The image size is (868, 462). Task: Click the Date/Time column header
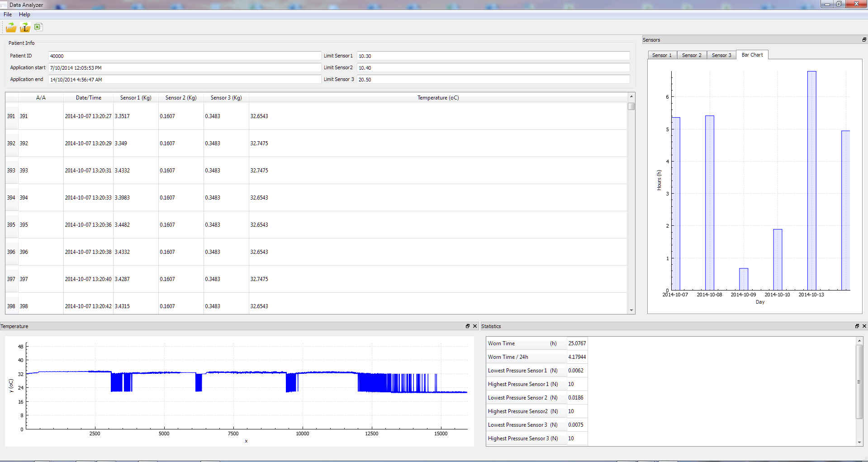[89, 98]
